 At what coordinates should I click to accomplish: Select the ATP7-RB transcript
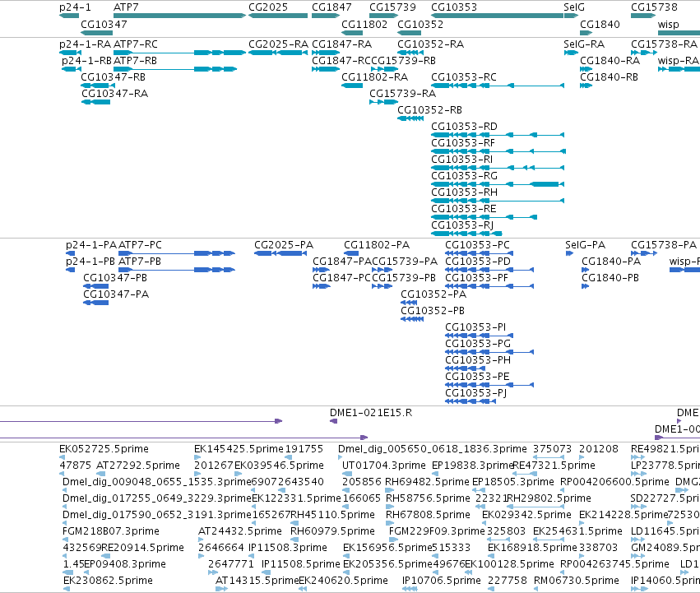175,69
